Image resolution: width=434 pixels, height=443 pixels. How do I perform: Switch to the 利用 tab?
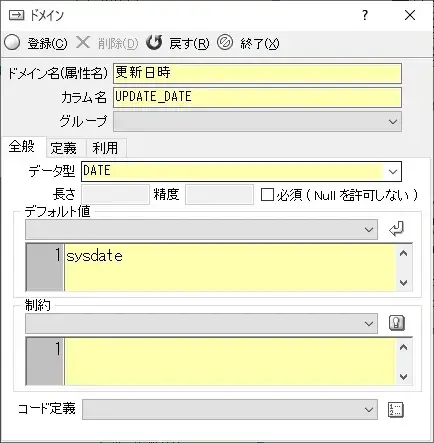[x=106, y=148]
